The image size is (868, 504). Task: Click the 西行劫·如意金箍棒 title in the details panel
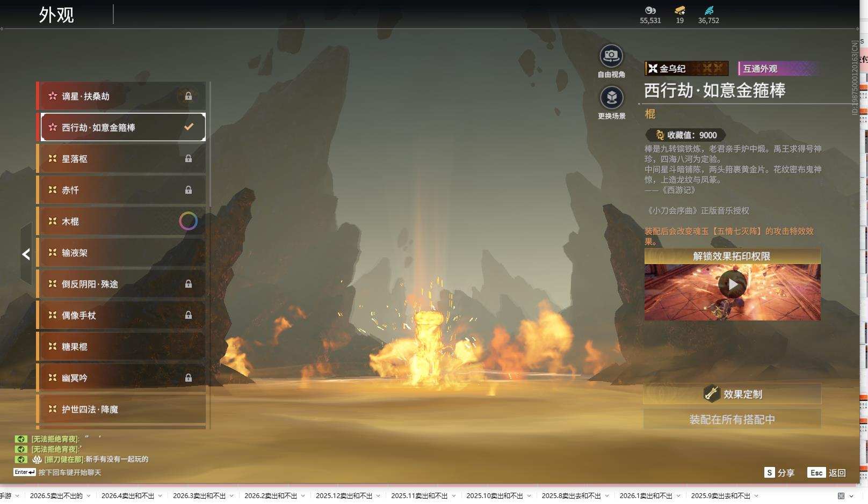tap(715, 90)
